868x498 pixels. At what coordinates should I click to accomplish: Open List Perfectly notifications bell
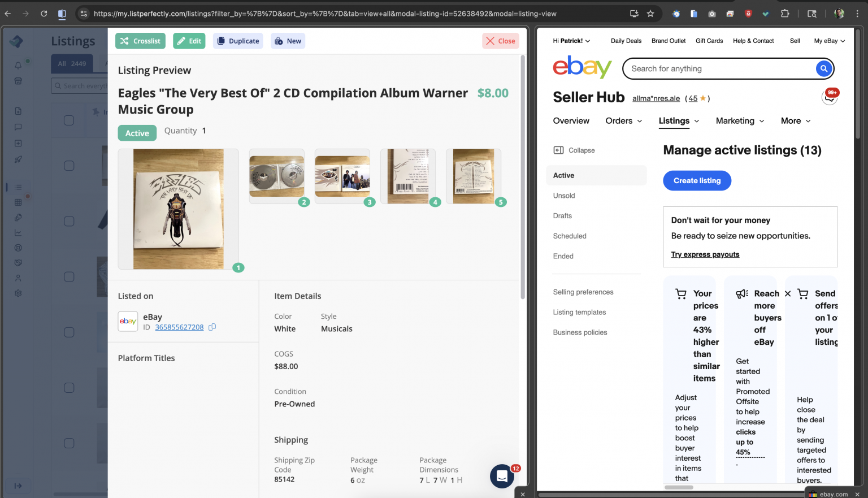(18, 65)
